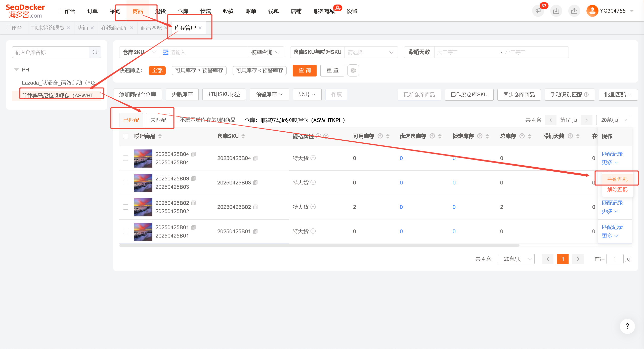Click the batch input icon in SKU field

pyautogui.click(x=166, y=52)
